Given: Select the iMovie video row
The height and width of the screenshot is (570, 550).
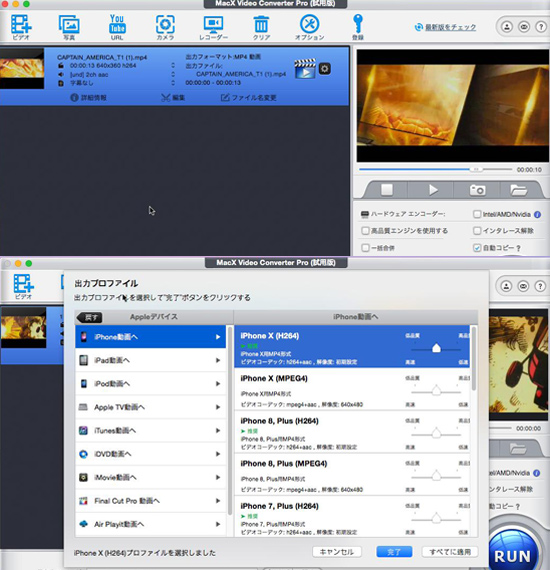Looking at the screenshot, I should tap(150, 477).
